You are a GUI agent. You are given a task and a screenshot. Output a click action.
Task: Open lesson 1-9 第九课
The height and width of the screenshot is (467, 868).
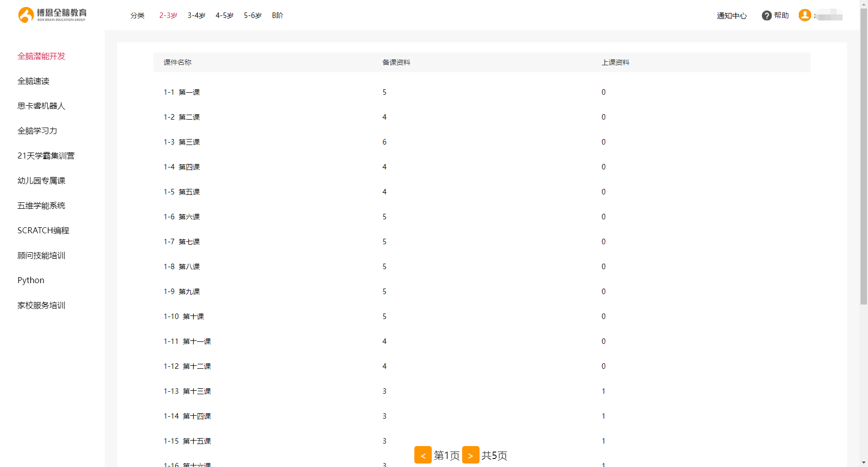point(182,292)
